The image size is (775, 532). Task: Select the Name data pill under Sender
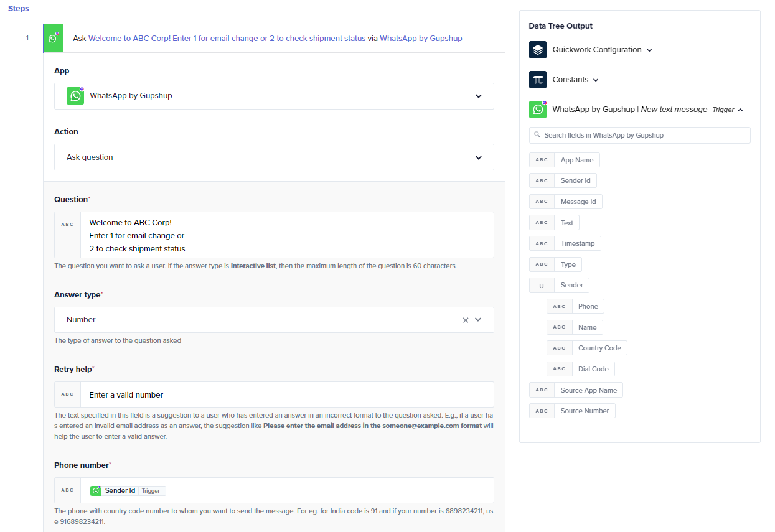pyautogui.click(x=575, y=327)
